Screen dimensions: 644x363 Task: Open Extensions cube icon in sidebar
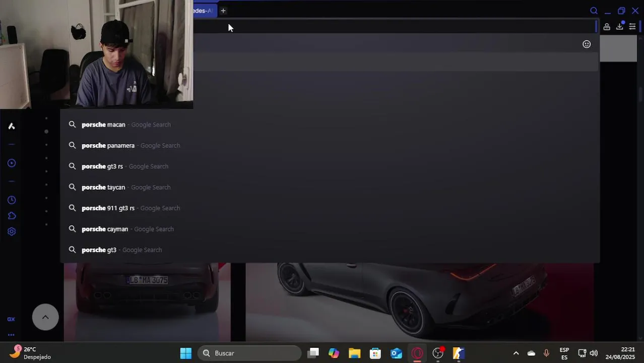click(x=12, y=216)
